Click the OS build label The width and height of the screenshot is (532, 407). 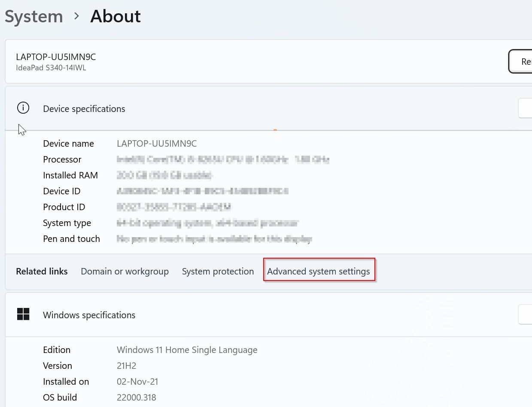pyautogui.click(x=60, y=398)
